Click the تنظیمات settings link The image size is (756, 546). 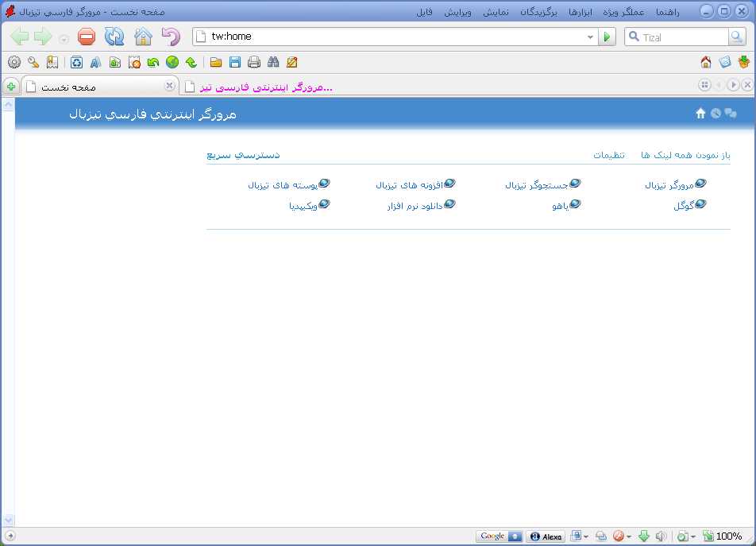[609, 155]
